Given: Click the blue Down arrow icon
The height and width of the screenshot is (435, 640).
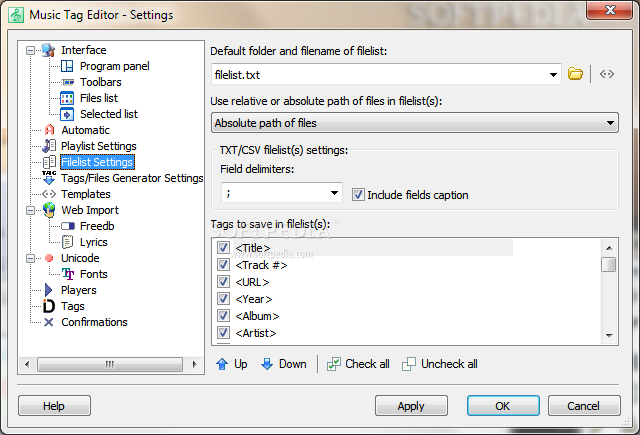Looking at the screenshot, I should [x=267, y=364].
